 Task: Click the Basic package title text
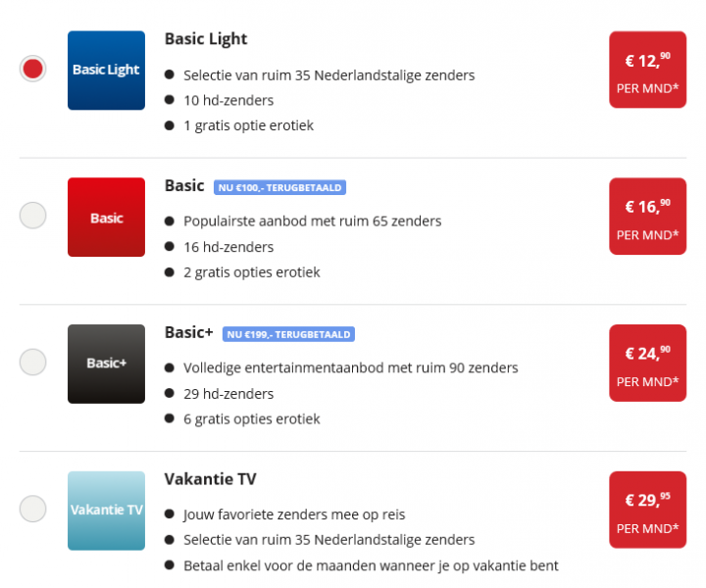(184, 186)
